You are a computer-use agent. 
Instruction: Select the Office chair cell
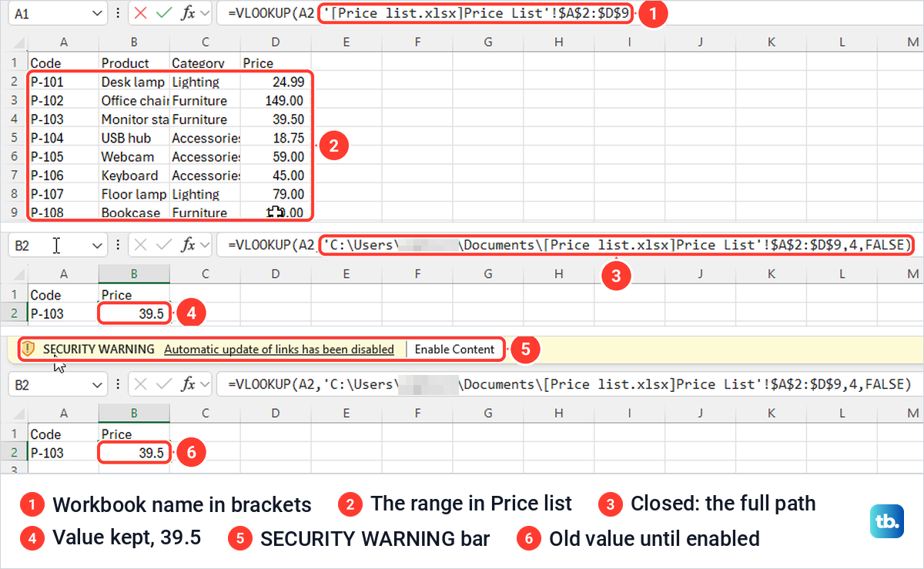(134, 100)
